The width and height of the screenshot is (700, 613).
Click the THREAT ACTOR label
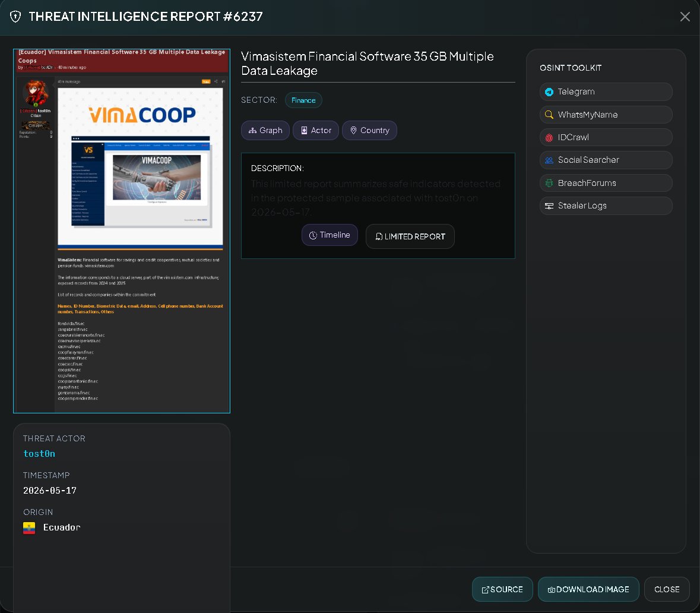click(x=54, y=438)
